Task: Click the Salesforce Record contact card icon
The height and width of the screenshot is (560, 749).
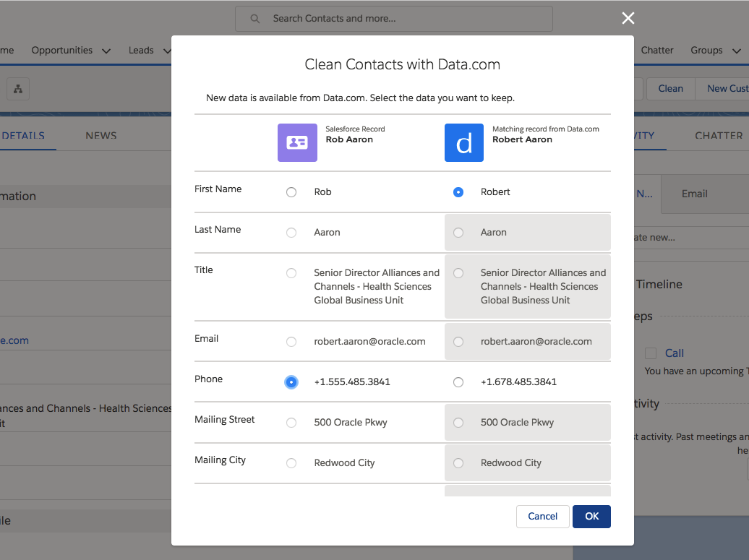Action: pos(297,142)
